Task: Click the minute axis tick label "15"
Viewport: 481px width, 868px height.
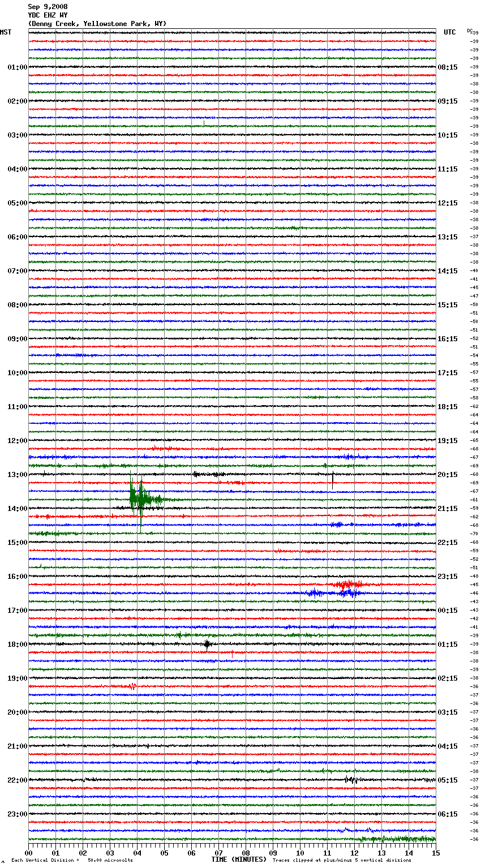Action: coord(436,853)
